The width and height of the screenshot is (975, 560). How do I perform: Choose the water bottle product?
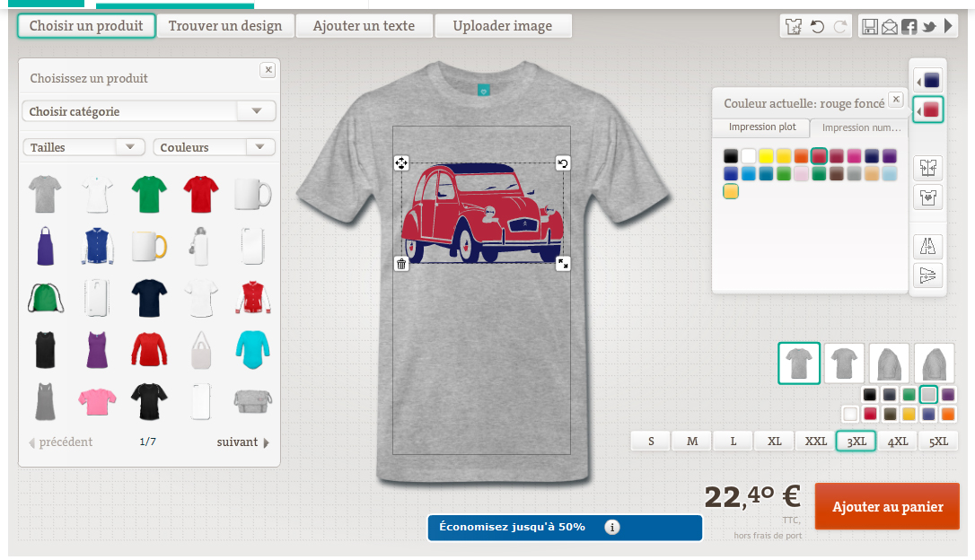click(x=200, y=246)
